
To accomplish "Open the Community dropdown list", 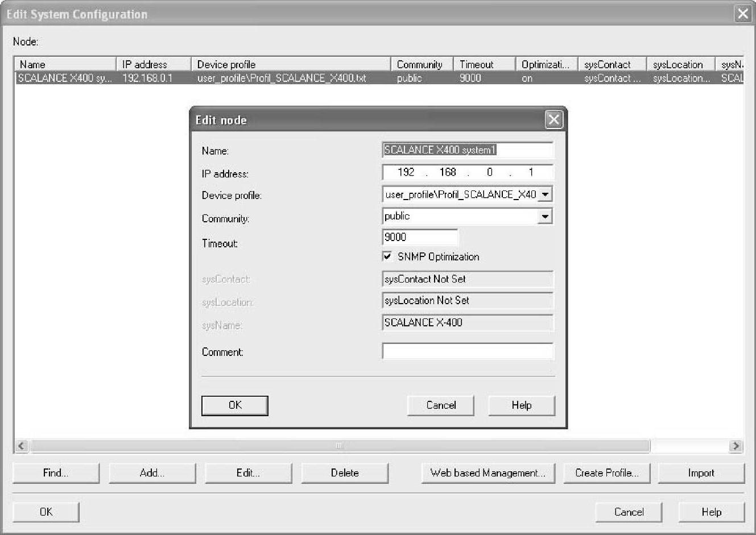I will 546,216.
